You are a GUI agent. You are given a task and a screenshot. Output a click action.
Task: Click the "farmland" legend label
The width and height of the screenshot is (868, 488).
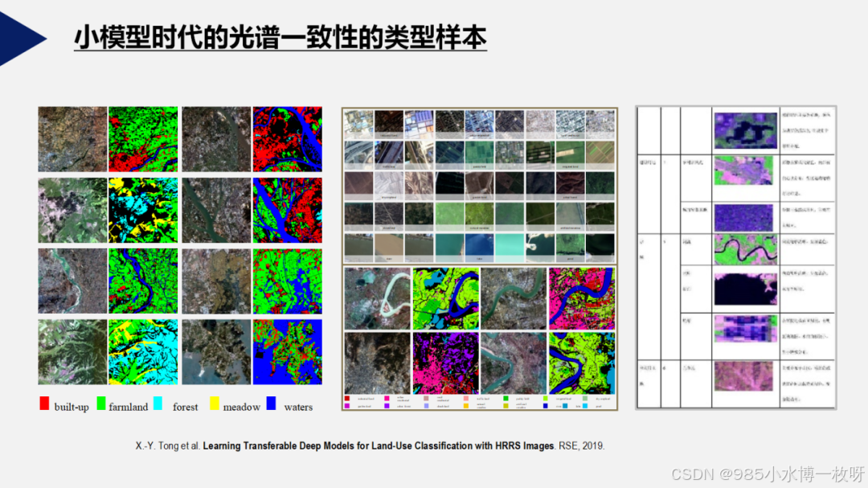(129, 407)
